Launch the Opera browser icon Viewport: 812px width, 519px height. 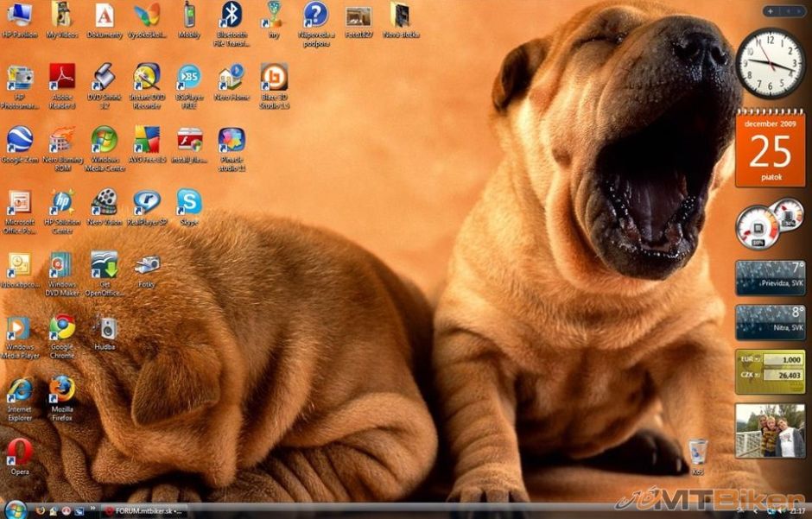tap(19, 452)
